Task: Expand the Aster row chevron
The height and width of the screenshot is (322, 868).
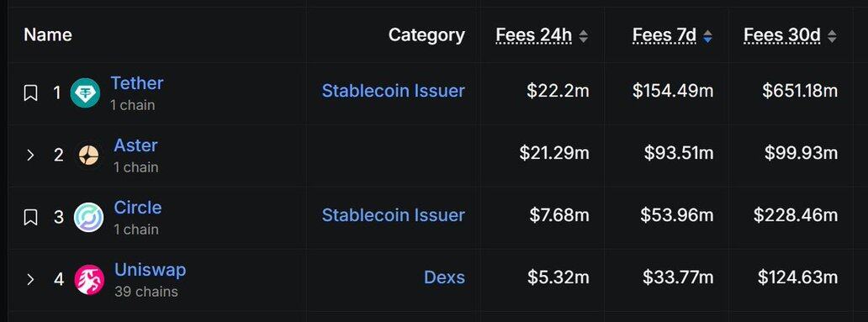Action: coord(30,156)
